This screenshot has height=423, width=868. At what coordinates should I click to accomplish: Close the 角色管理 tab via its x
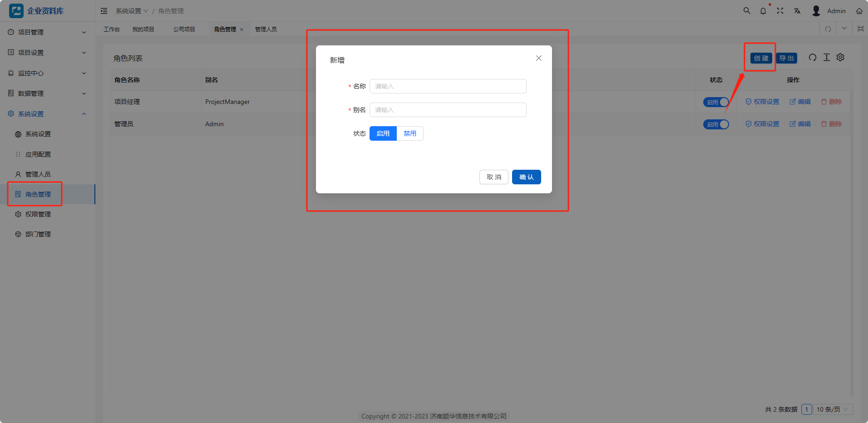pos(242,30)
